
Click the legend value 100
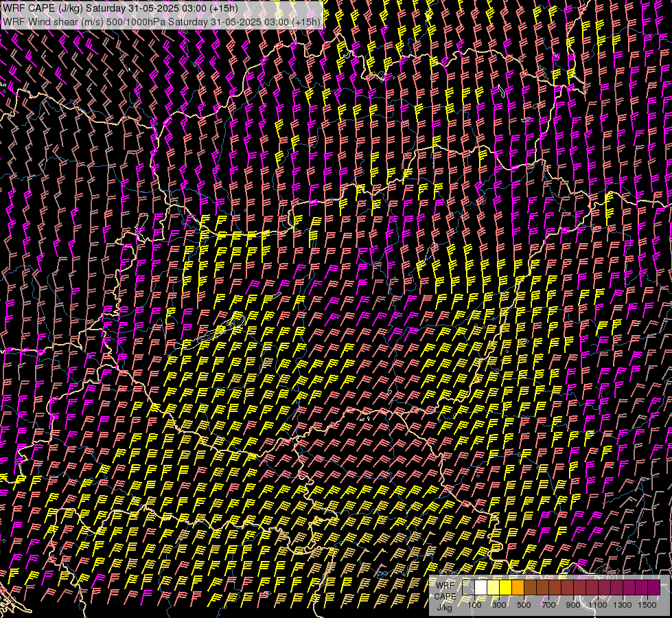tap(474, 605)
